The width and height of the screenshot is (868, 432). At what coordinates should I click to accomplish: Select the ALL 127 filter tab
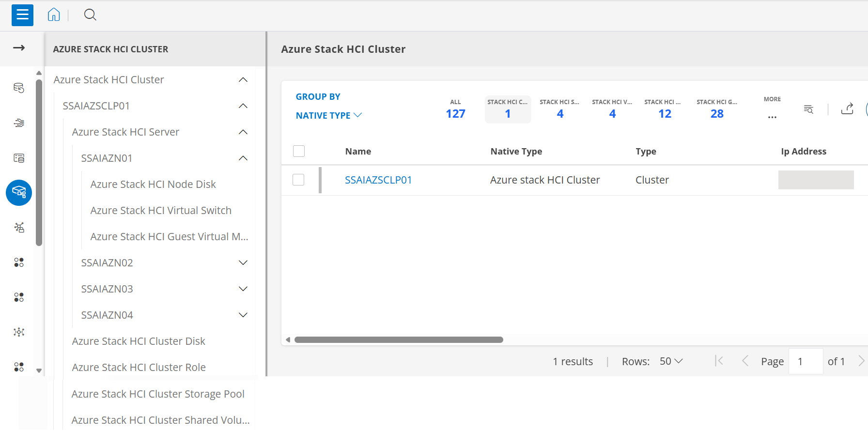point(455,109)
